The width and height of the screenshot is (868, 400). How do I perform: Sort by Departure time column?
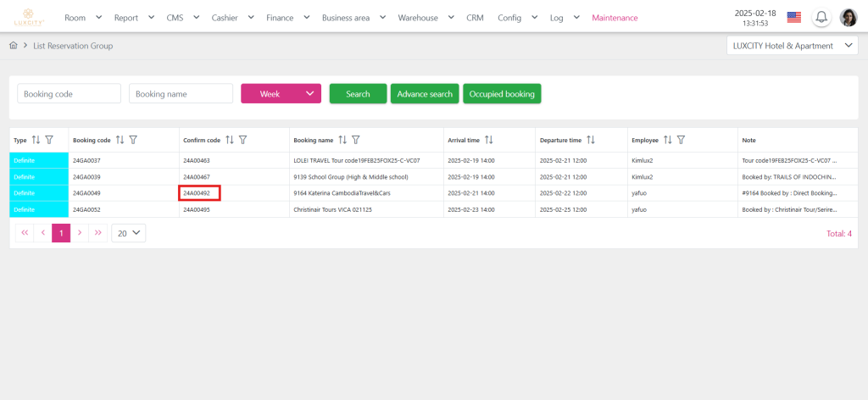pos(591,140)
